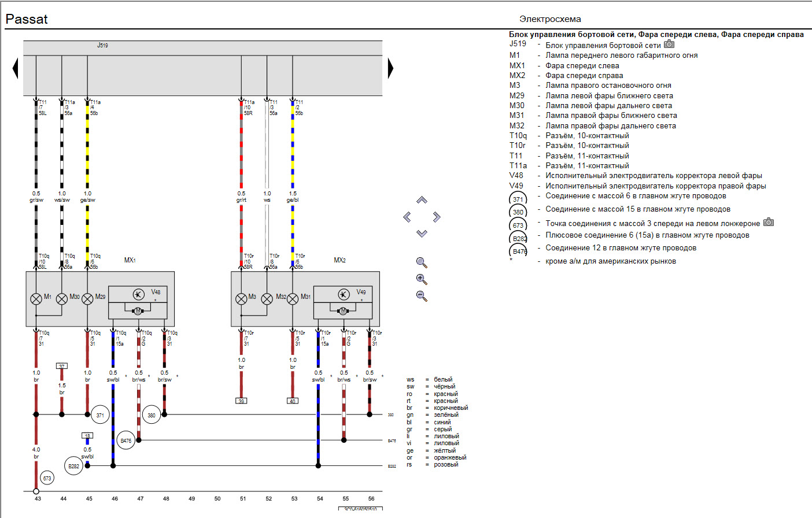Select the B476 connection circle in the diagram
Viewport: 812px width, 518px height.
pyautogui.click(x=126, y=441)
